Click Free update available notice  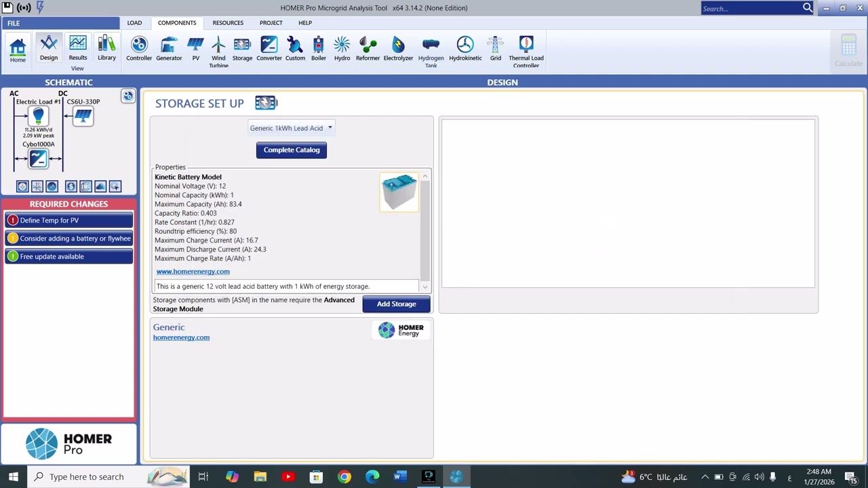pyautogui.click(x=68, y=256)
